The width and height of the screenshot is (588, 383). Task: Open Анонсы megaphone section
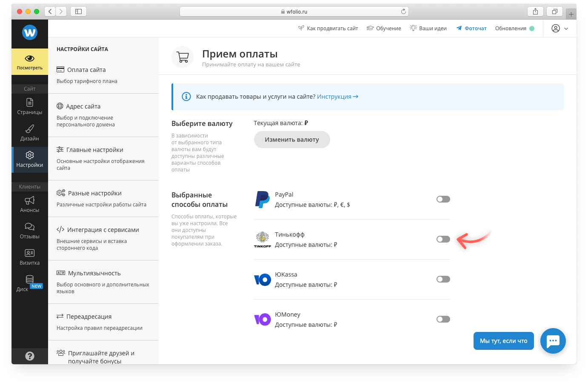click(x=30, y=205)
